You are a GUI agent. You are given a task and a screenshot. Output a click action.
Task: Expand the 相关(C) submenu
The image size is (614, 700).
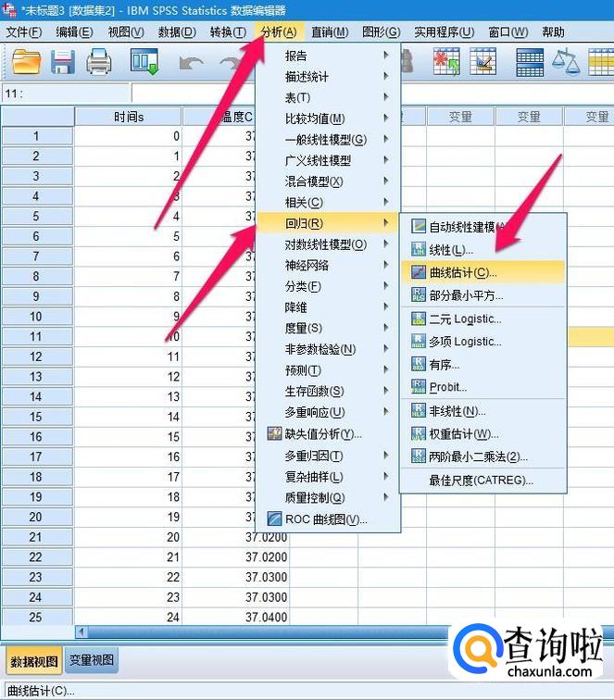point(328,202)
